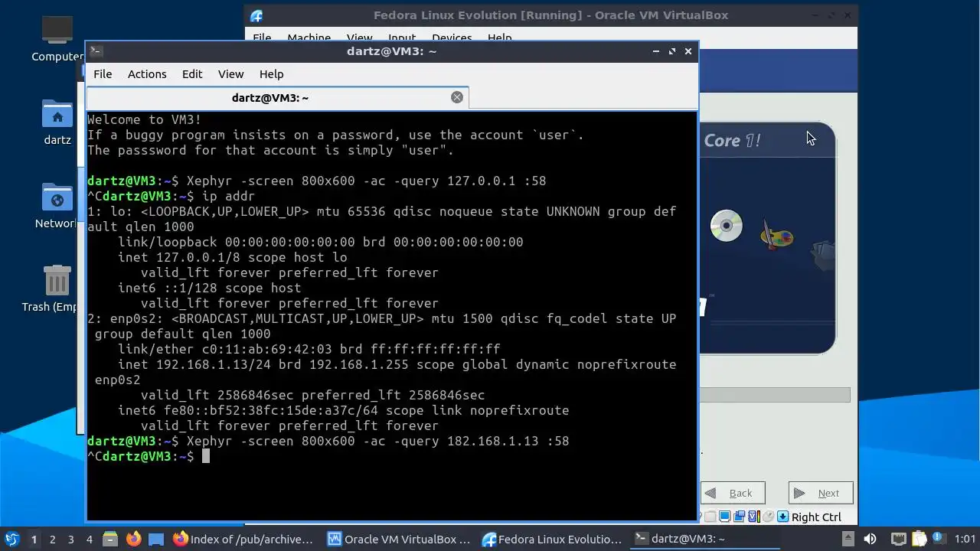This screenshot has height=551, width=980.
Task: Open the VirtualBox Devices menu
Action: tap(452, 38)
